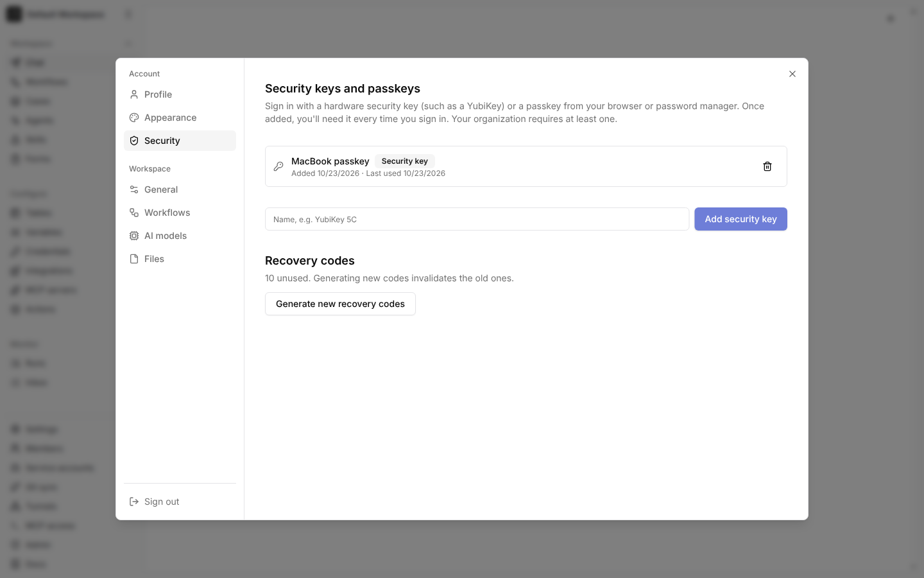The height and width of the screenshot is (578, 924).
Task: Click the Recovery codes heading
Action: (310, 261)
